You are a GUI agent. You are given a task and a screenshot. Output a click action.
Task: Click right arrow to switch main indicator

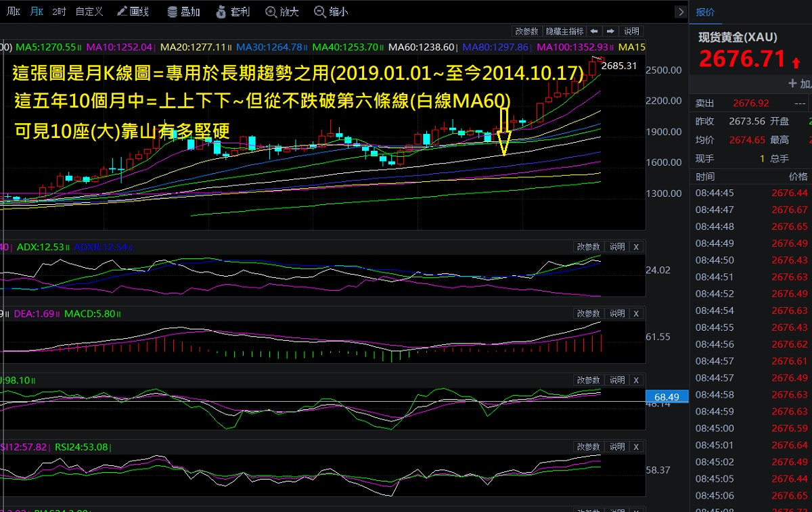pos(610,31)
